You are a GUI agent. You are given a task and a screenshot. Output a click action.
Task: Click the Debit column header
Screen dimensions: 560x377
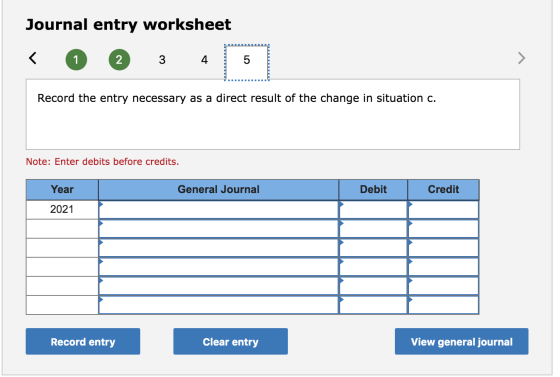point(373,190)
